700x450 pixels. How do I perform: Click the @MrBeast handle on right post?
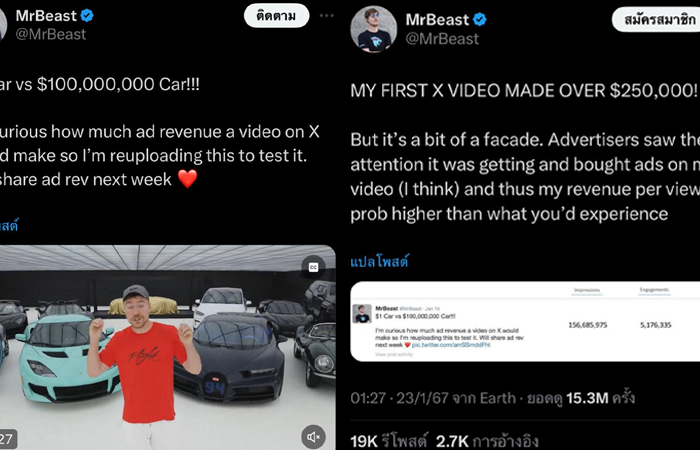[x=442, y=39]
